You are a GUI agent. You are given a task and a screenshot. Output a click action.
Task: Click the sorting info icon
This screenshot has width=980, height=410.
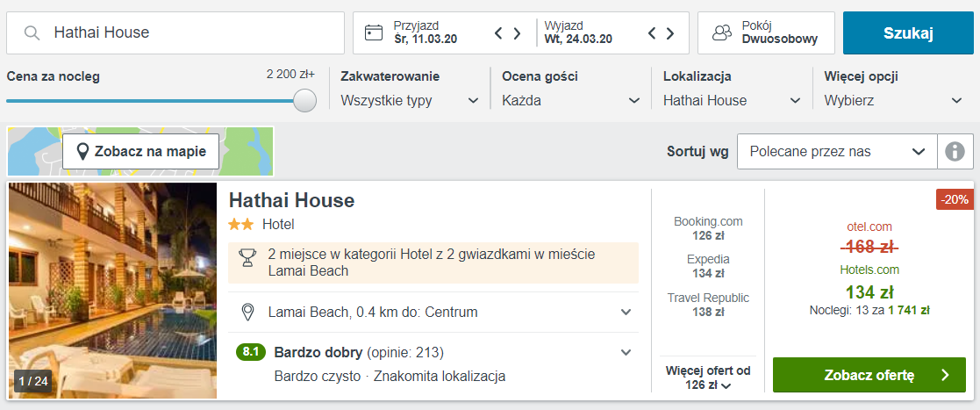pos(955,151)
